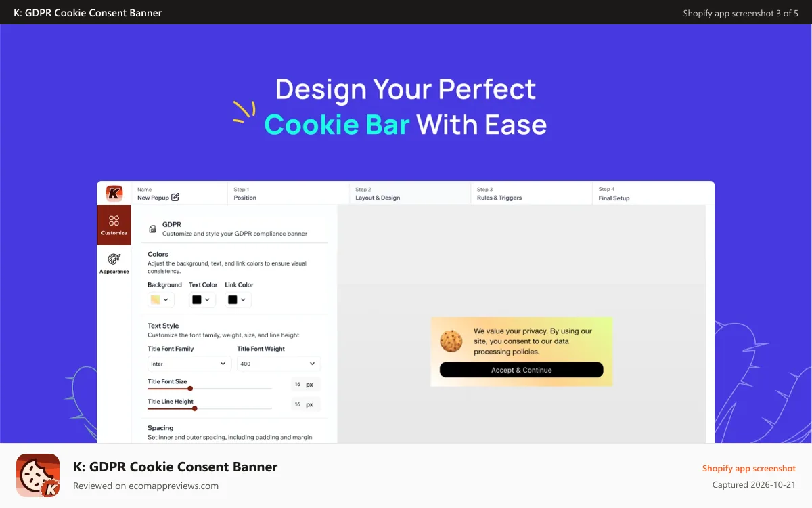Open the Link Color dropdown
Screen dimensions: 812x508
238,299
